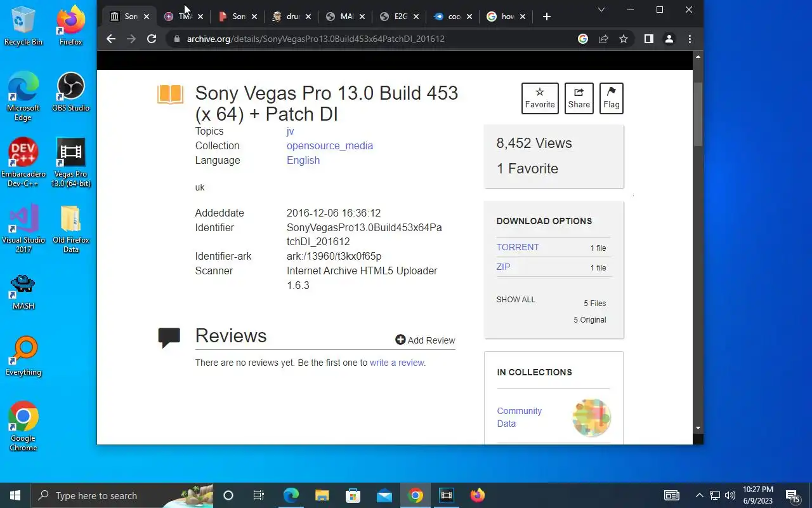Switch to coo browser tab
The height and width of the screenshot is (508, 812).
[x=454, y=17]
